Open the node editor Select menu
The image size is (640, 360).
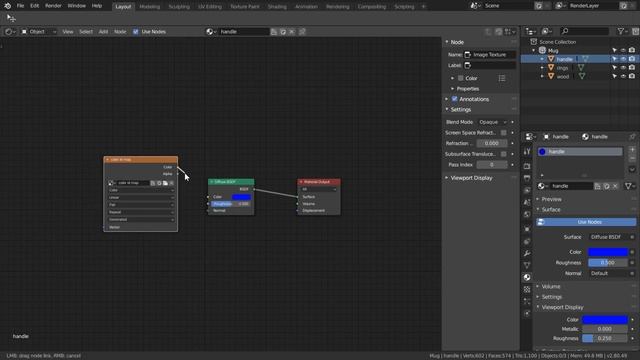click(x=86, y=31)
